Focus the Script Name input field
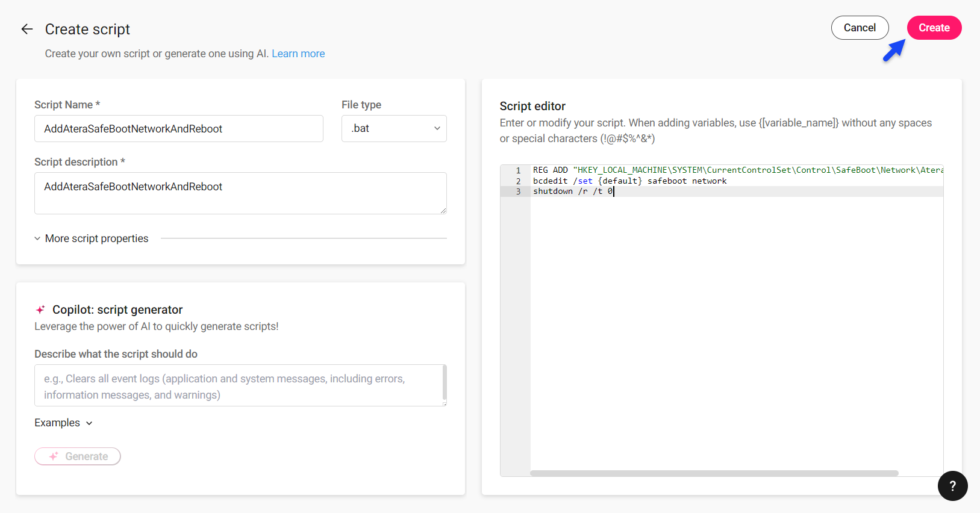The width and height of the screenshot is (980, 513). [179, 128]
